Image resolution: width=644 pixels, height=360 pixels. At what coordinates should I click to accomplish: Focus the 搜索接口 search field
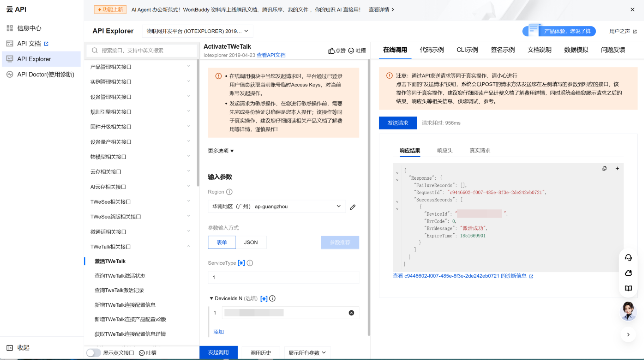(x=142, y=51)
